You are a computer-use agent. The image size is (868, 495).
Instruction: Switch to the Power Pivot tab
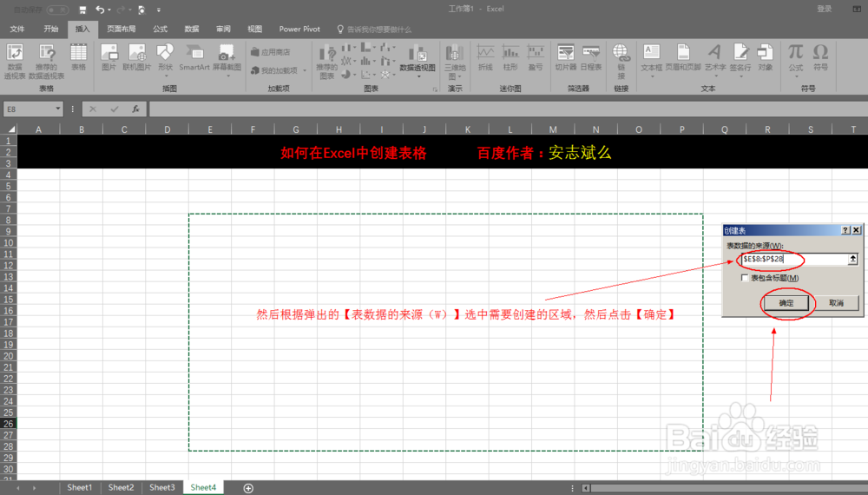299,29
